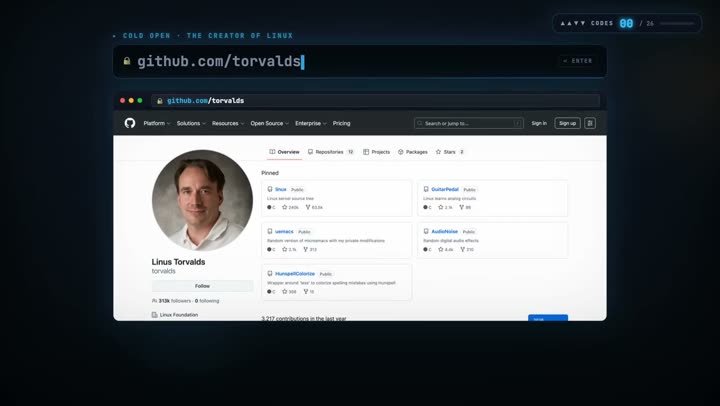The width and height of the screenshot is (720, 406).
Task: Click the Linus Torvalds name heading
Action: click(x=179, y=262)
